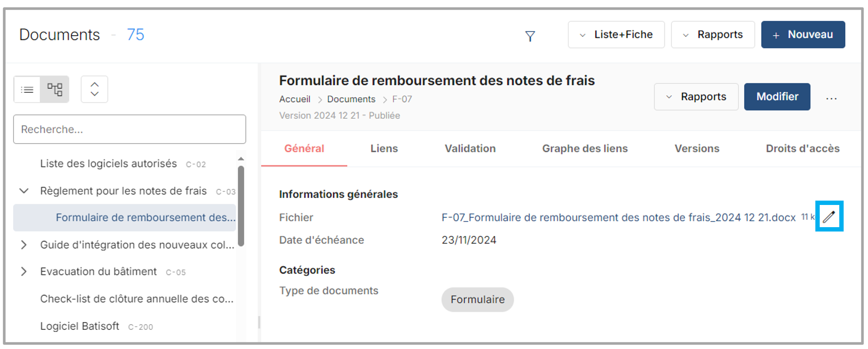Switch to list view in the sidebar
868x349 pixels.
[27, 90]
